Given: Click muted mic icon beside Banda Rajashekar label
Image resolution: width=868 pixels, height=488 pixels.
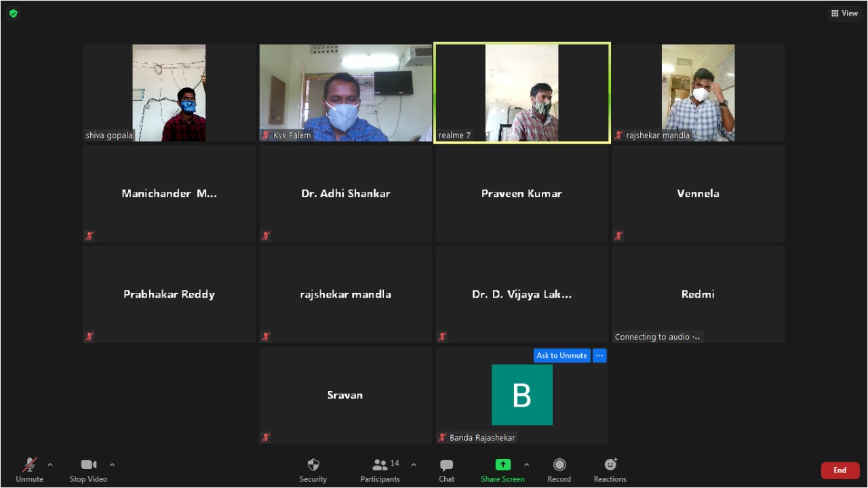Looking at the screenshot, I should pos(442,437).
